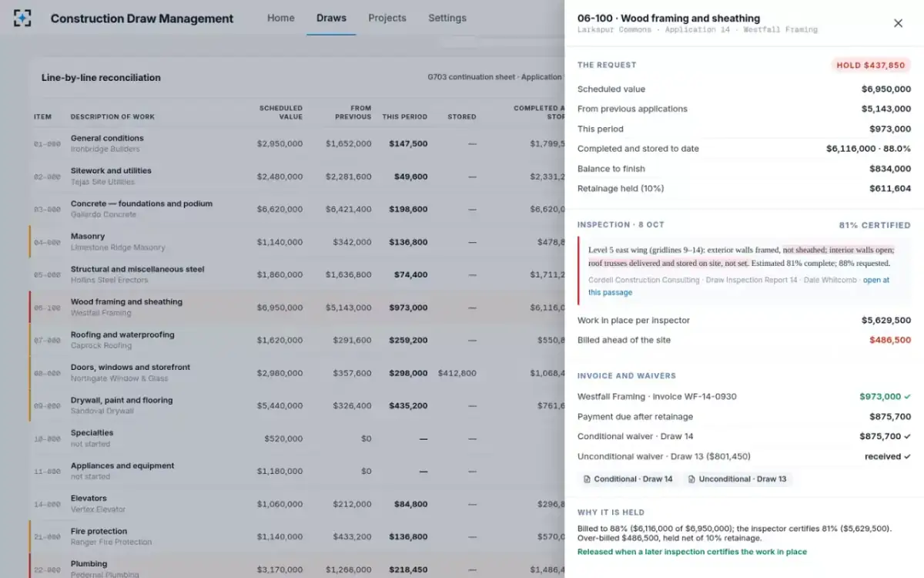924x578 pixels.
Task: Click the Construction Draw Management logo icon
Action: pyautogui.click(x=23, y=18)
